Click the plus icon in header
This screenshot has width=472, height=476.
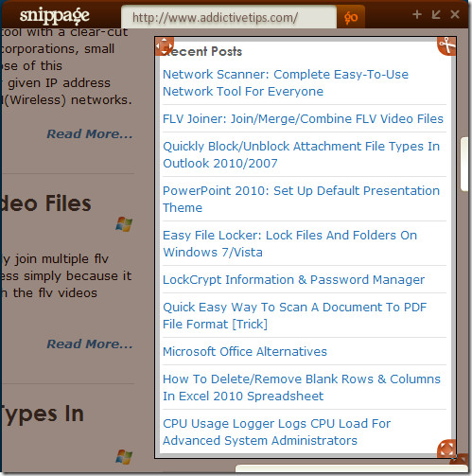417,14
